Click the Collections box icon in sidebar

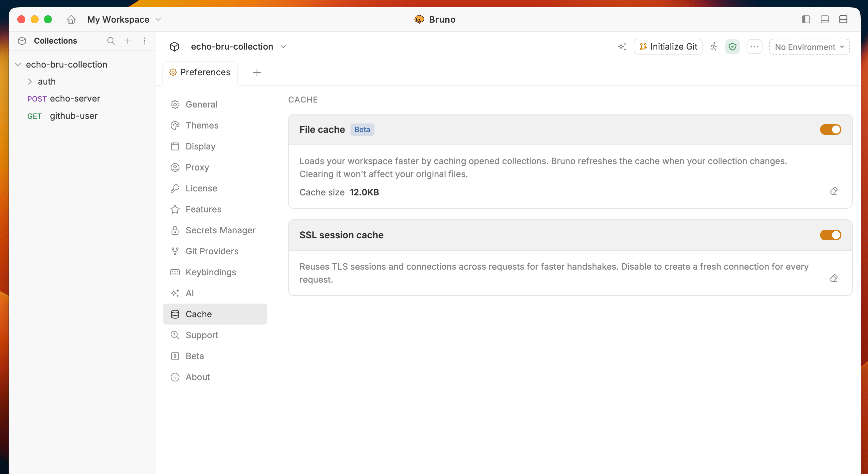22,41
